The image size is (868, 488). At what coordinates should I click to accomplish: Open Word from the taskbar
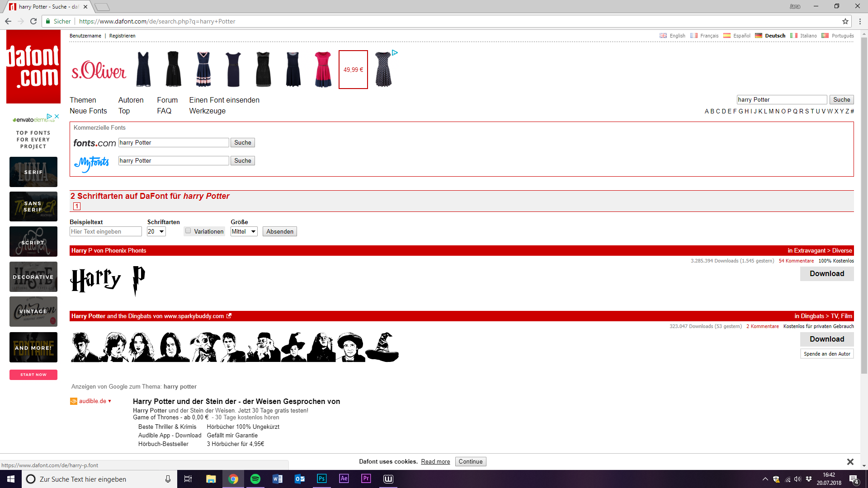278,479
